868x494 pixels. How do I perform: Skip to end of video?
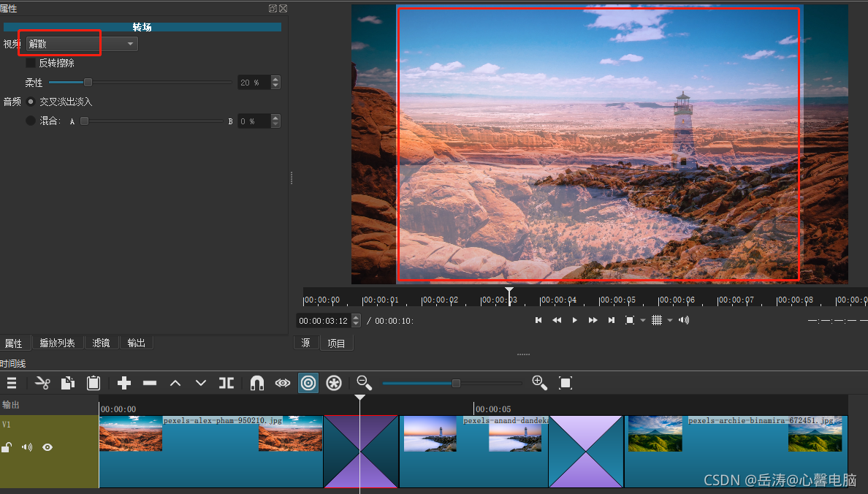(x=611, y=320)
